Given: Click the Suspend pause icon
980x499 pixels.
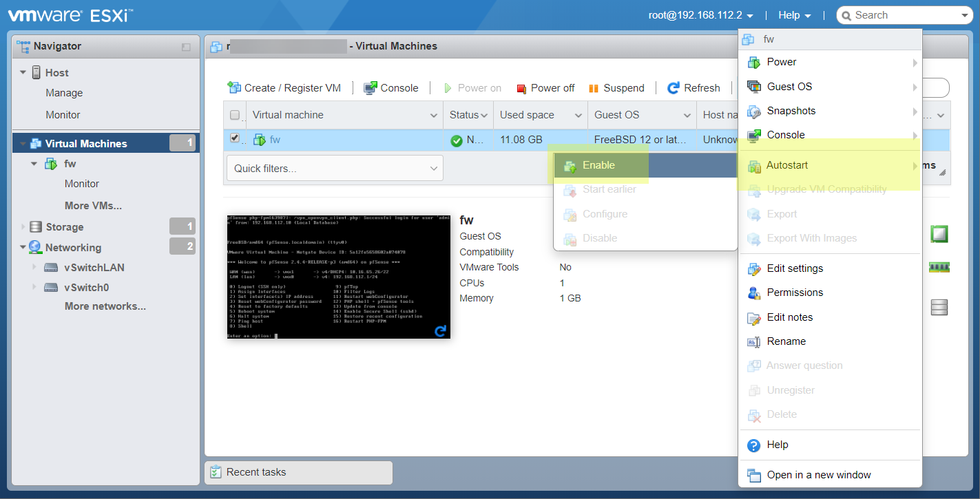Looking at the screenshot, I should pos(592,88).
